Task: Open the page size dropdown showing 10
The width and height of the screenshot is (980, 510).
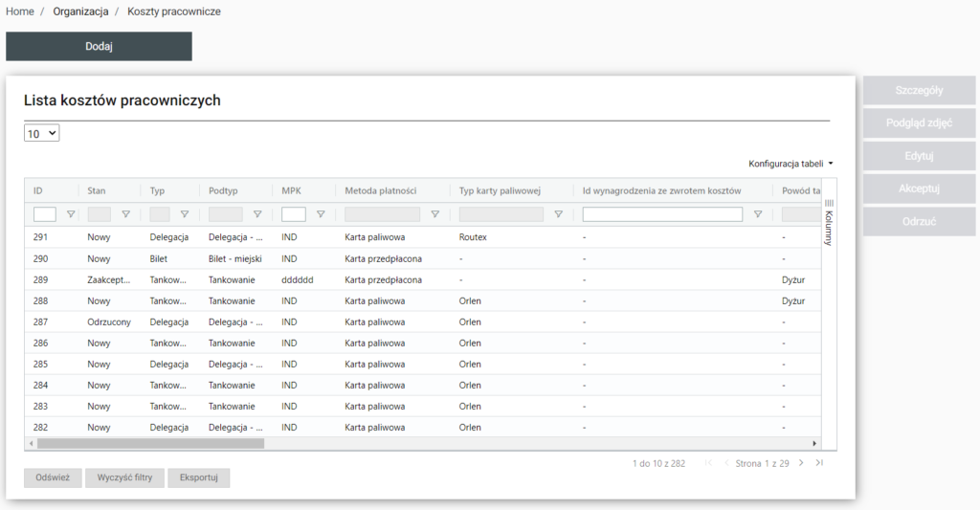Action: 42,134
